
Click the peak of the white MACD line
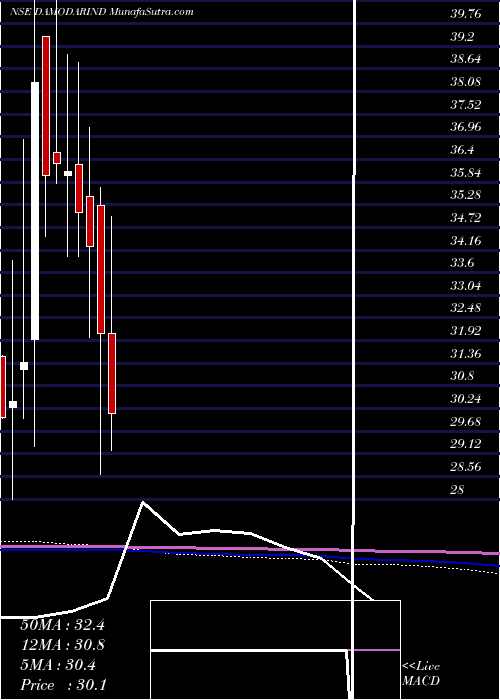(143, 502)
